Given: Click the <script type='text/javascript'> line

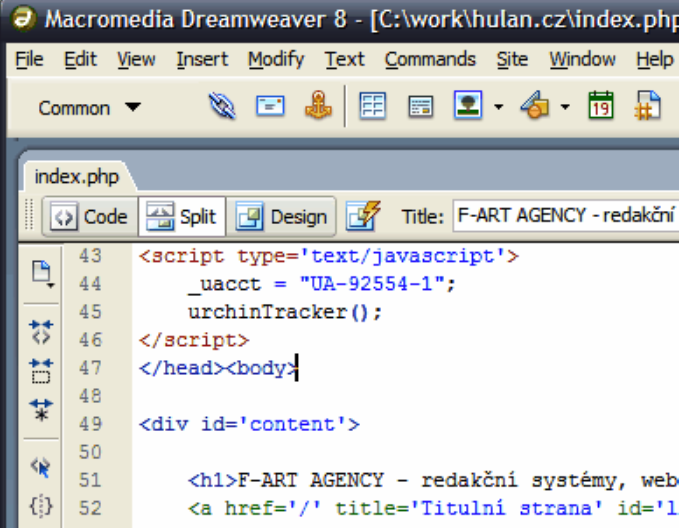Looking at the screenshot, I should [328, 256].
